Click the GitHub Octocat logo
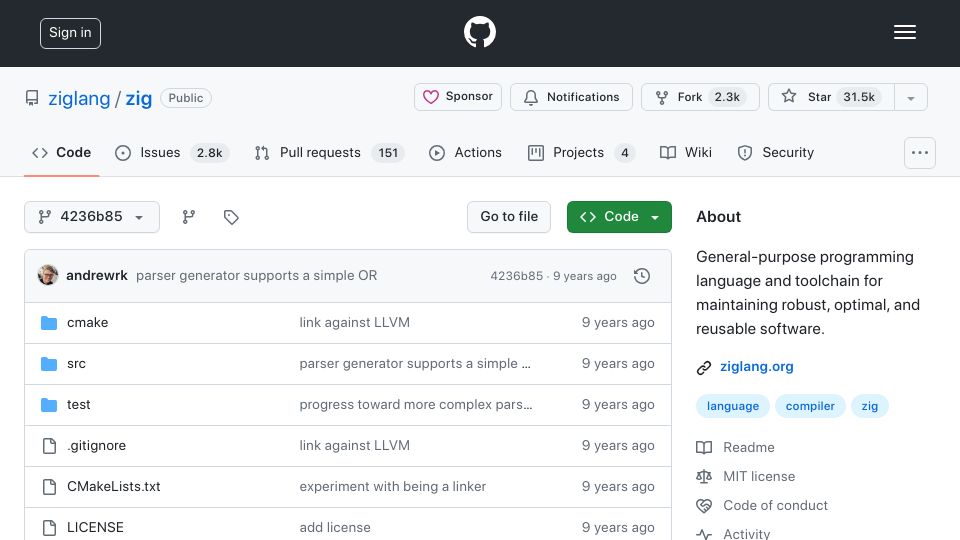The height and width of the screenshot is (540, 960). point(479,32)
